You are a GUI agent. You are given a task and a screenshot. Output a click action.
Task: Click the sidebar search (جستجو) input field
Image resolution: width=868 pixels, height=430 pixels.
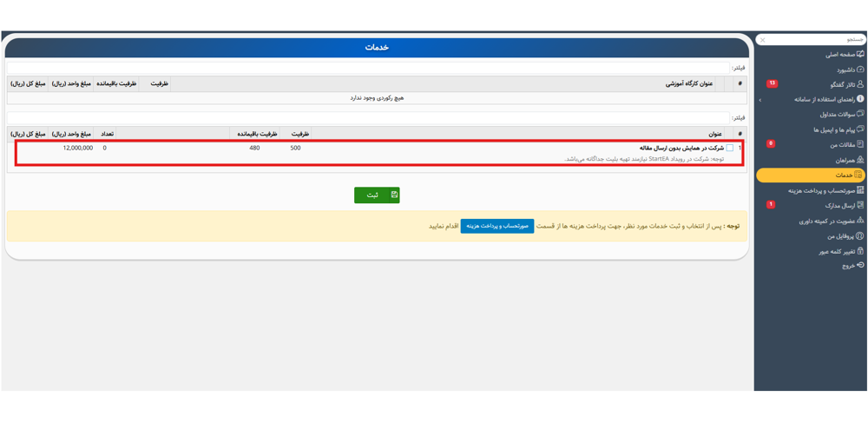pyautogui.click(x=816, y=40)
